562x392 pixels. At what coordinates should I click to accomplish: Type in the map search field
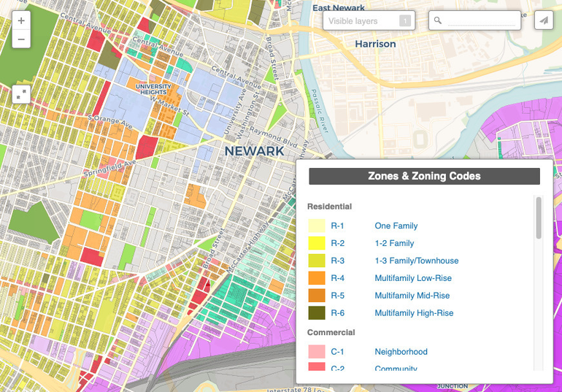point(482,21)
